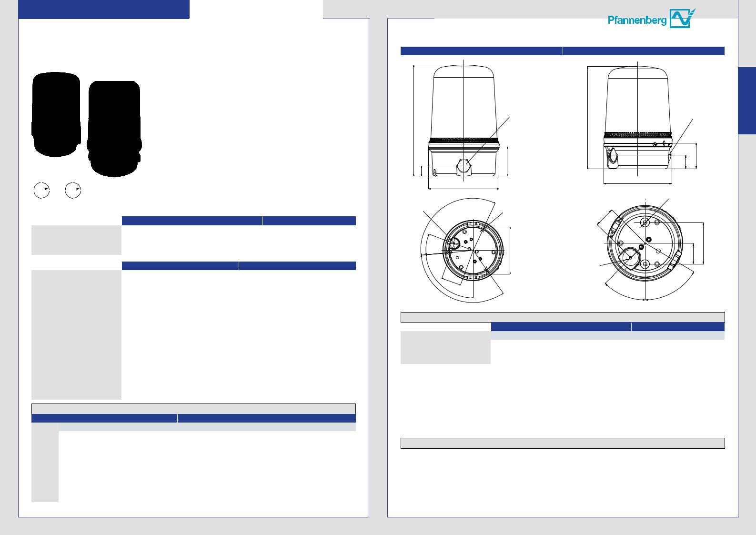Click the second circular rotation arrow symbol
The height and width of the screenshot is (535, 756).
pyautogui.click(x=73, y=190)
